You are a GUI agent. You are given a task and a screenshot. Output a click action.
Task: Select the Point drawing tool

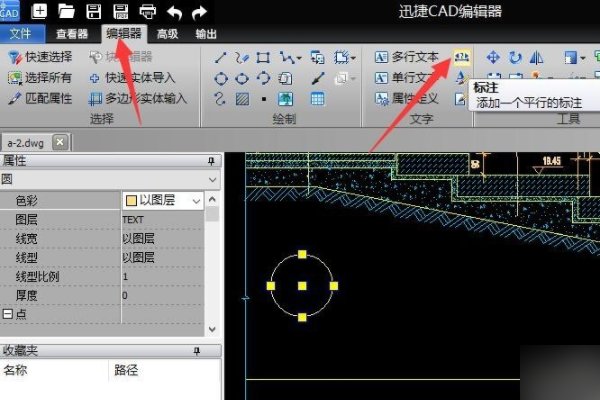pyautogui.click(x=264, y=99)
